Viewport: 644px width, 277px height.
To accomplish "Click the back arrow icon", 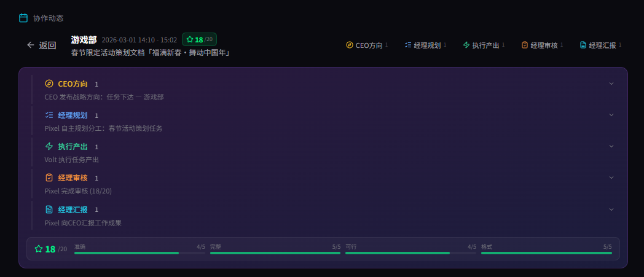I will tap(30, 45).
